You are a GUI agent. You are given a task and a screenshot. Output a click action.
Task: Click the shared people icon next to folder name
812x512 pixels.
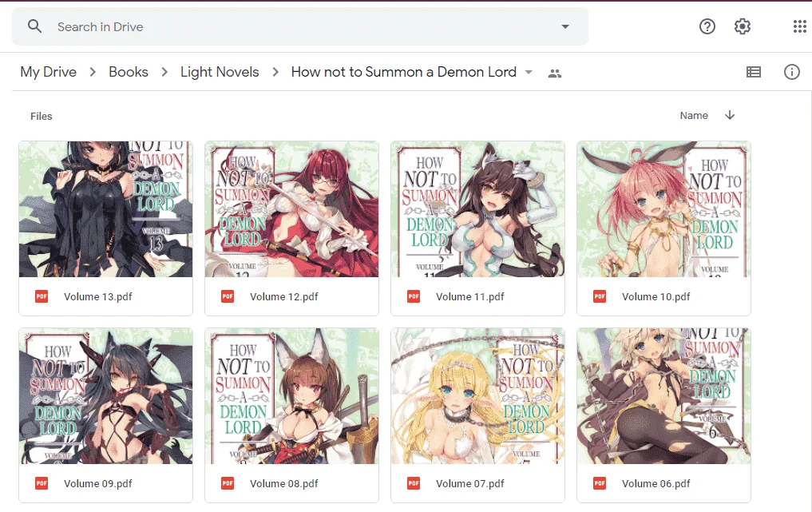555,73
